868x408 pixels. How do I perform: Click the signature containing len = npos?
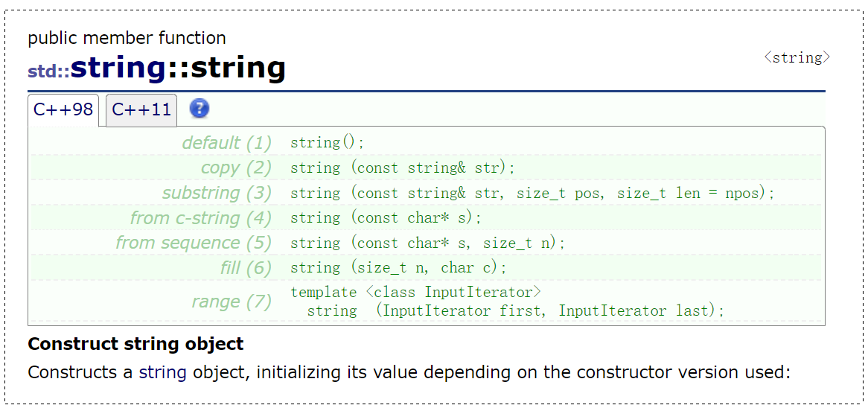(532, 194)
